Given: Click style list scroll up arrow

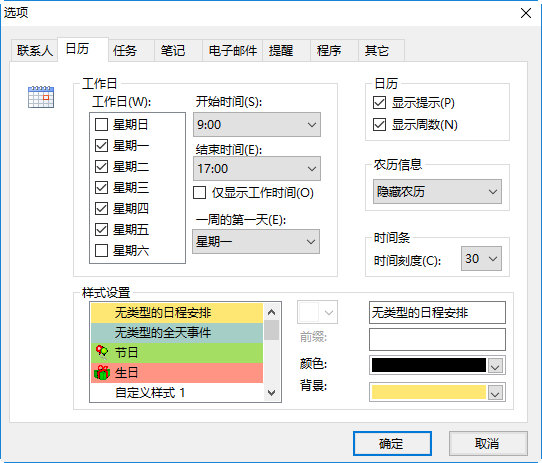Looking at the screenshot, I should coord(272,312).
